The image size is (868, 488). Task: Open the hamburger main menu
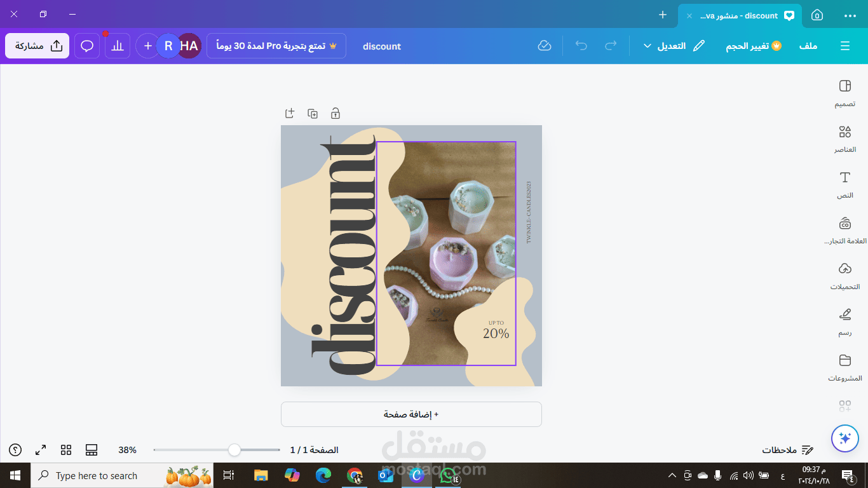(x=845, y=46)
